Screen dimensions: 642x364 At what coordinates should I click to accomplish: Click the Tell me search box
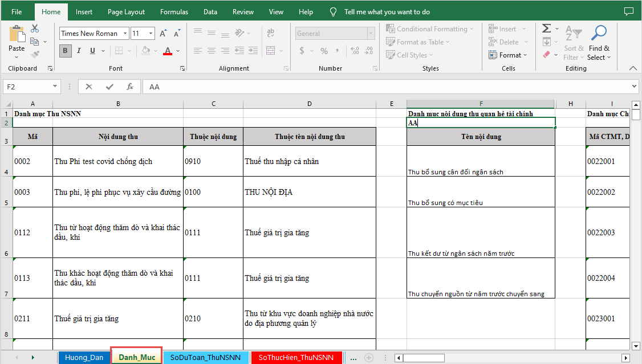[x=387, y=11]
